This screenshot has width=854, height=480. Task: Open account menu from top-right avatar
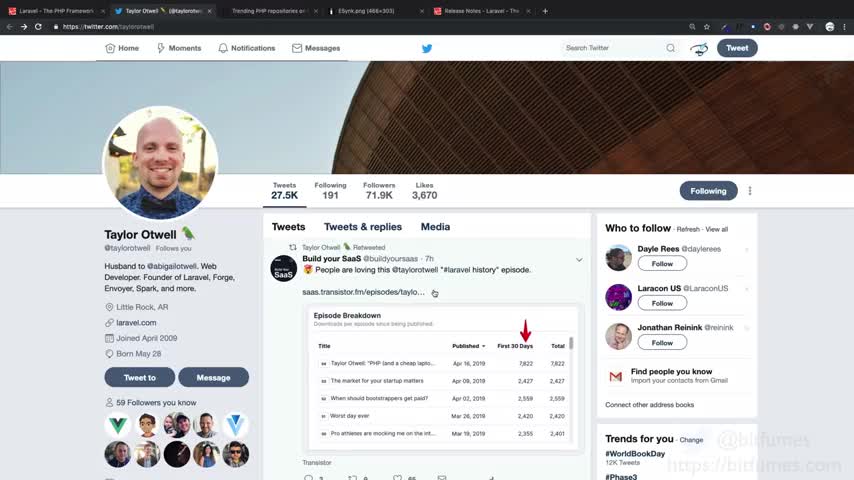point(700,48)
